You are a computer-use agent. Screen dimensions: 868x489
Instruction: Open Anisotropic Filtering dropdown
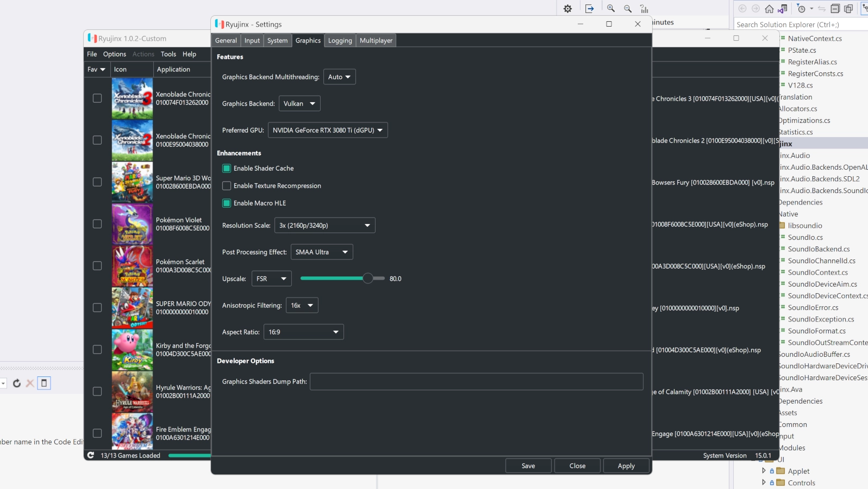coord(302,305)
